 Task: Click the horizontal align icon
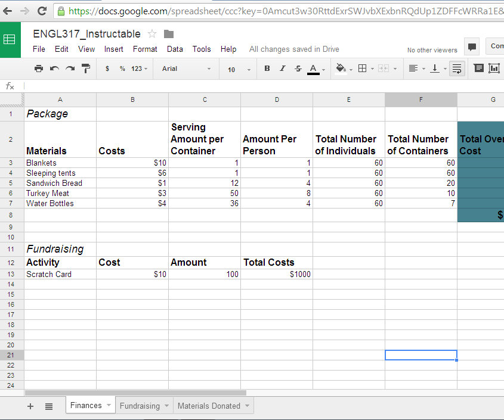click(413, 69)
